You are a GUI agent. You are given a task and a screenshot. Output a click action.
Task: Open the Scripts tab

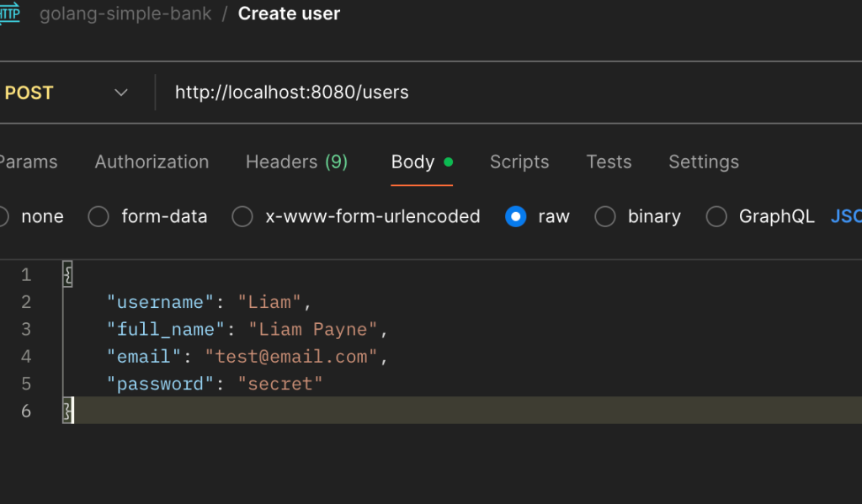pos(519,162)
